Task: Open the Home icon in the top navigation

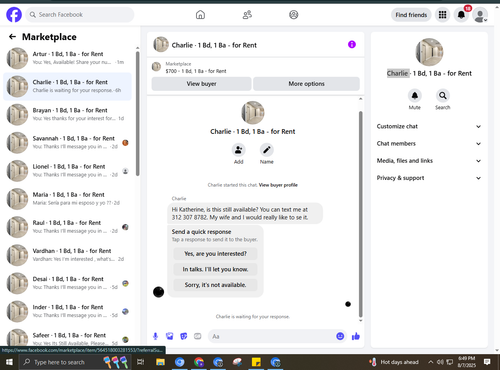Action: pyautogui.click(x=200, y=15)
